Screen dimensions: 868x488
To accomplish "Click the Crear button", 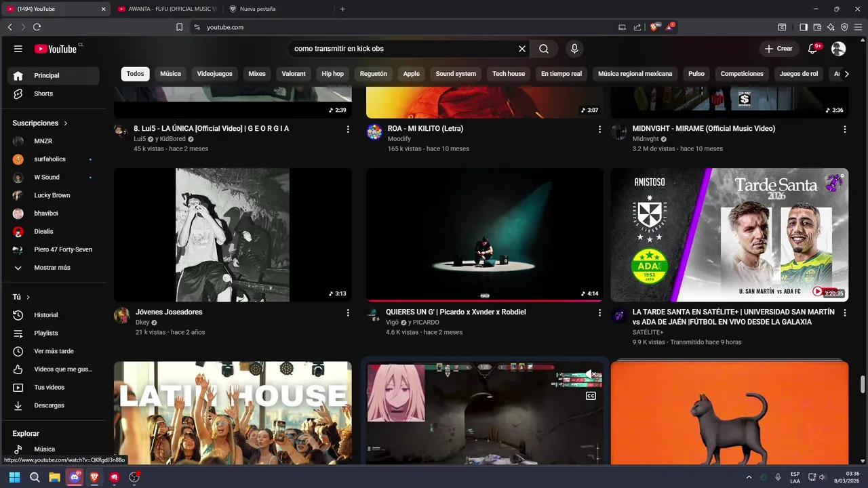I will point(778,49).
